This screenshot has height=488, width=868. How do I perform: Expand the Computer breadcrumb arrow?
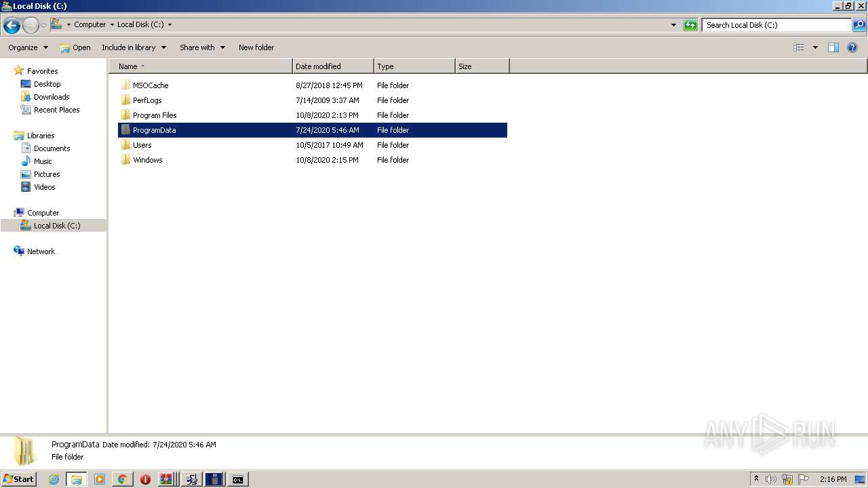112,24
